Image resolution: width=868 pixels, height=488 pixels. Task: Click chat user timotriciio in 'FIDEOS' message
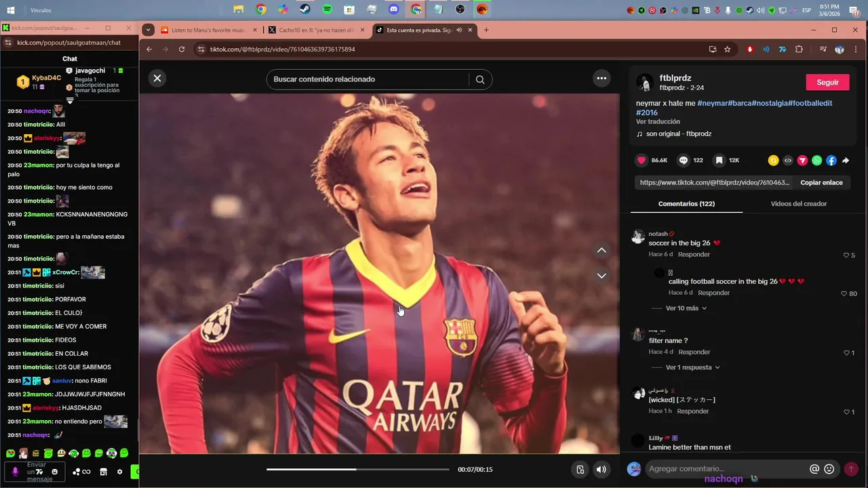click(38, 340)
